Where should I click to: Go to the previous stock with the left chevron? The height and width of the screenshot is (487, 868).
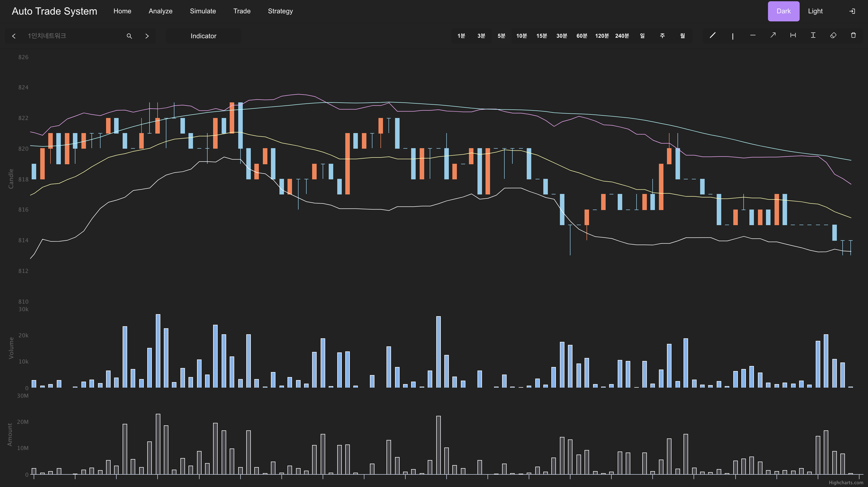point(14,36)
